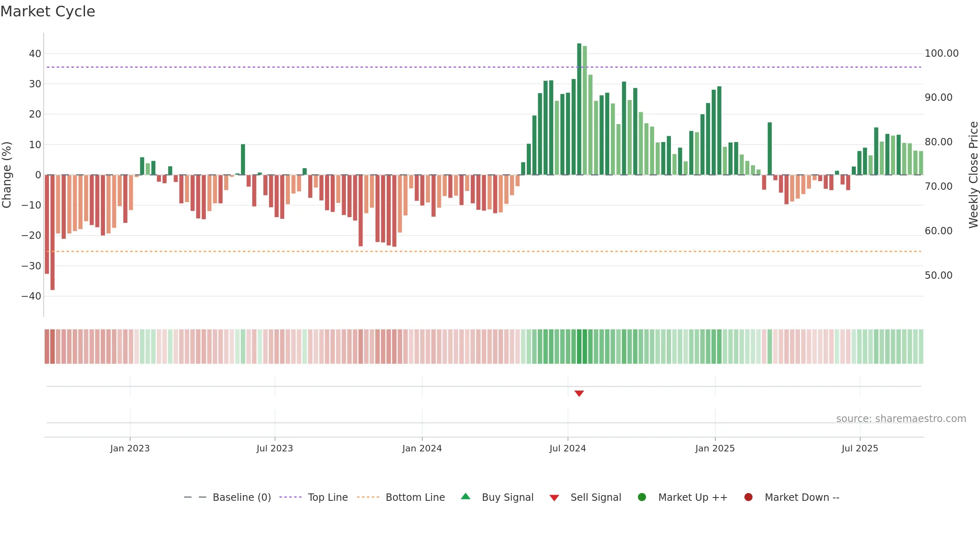Image resolution: width=980 pixels, height=551 pixels.
Task: Click the Jan 2025 axis label
Action: coord(715,449)
